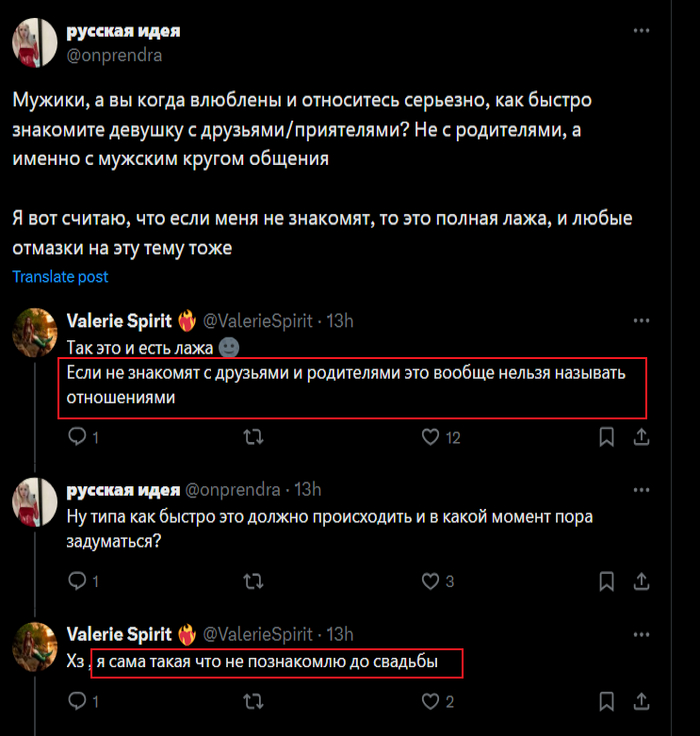Share the русская идея reply
The height and width of the screenshot is (736, 700).
click(x=641, y=581)
